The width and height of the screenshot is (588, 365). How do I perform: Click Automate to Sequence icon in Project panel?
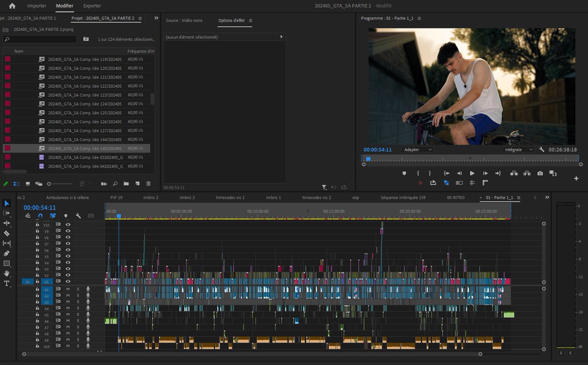[103, 183]
